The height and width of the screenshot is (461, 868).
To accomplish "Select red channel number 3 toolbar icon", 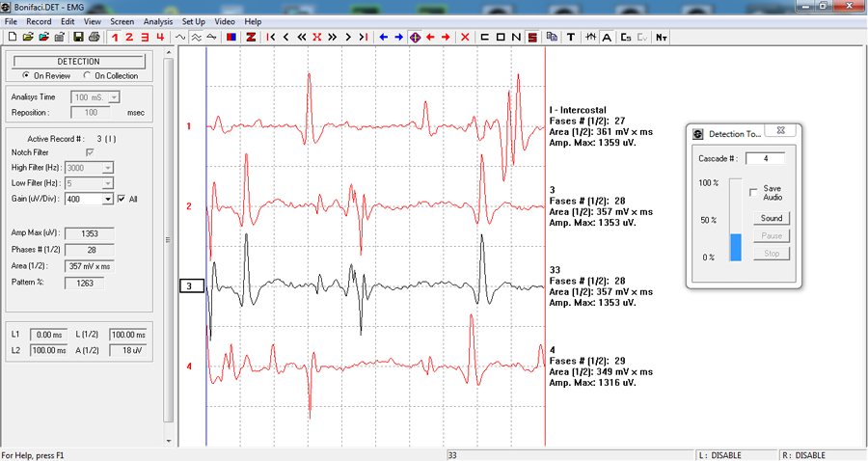I will click(x=145, y=37).
